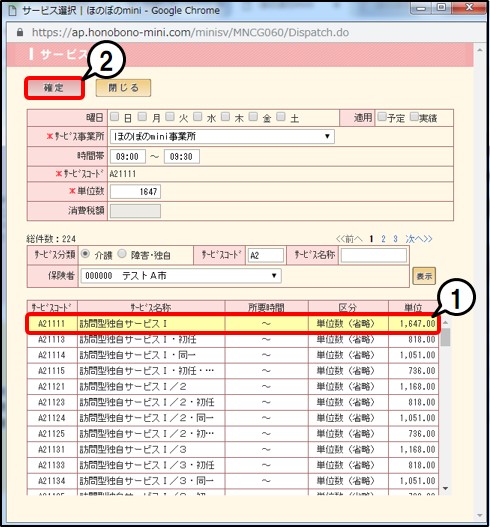The width and height of the screenshot is (490, 527).
Task: Click the 表示 display button
Action: (424, 276)
